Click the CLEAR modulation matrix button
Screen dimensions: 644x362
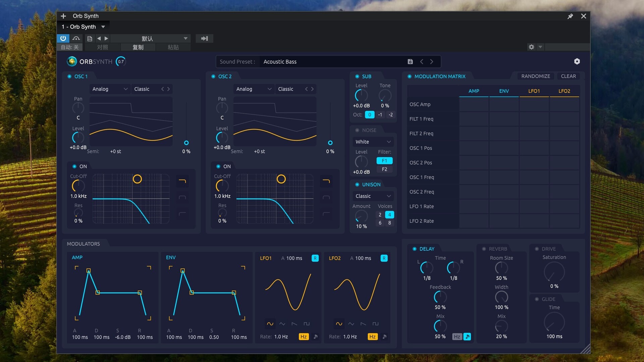coord(568,76)
